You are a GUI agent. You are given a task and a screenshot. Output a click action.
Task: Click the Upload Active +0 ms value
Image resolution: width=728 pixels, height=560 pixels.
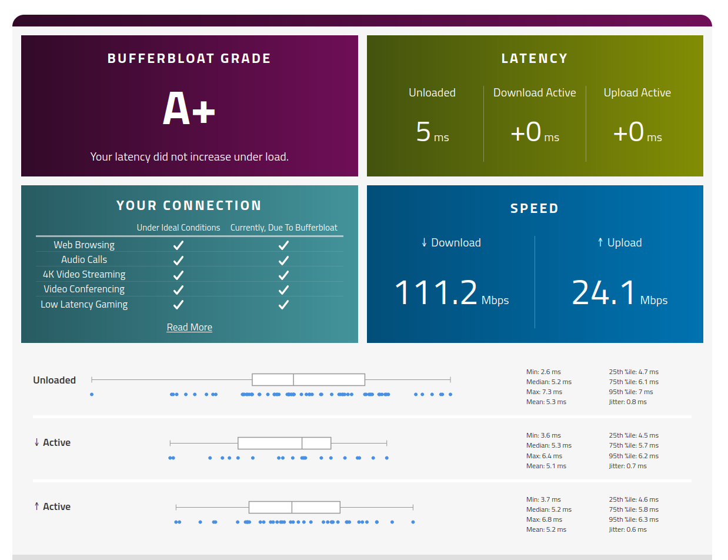[x=637, y=132]
